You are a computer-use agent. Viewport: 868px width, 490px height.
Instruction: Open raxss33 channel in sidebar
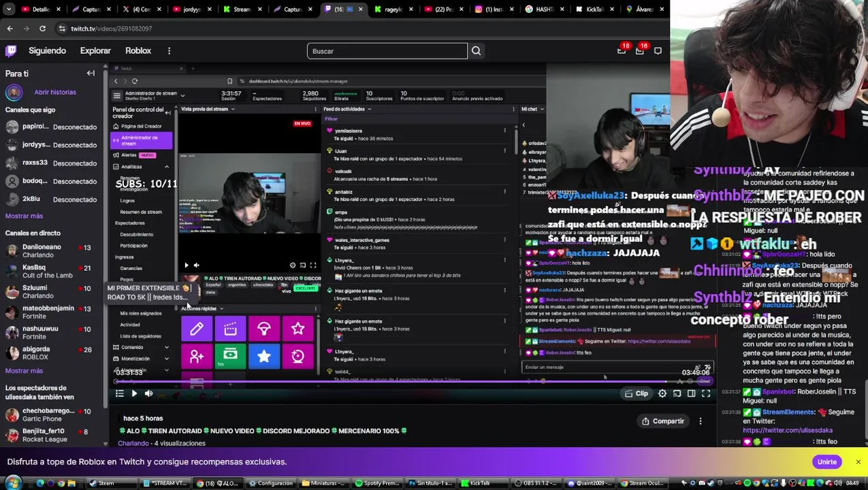[51, 163]
